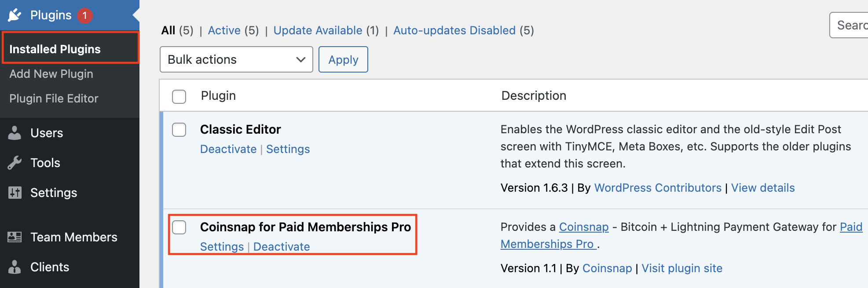
Task: Toggle the select-all plugins checkbox
Action: click(179, 96)
